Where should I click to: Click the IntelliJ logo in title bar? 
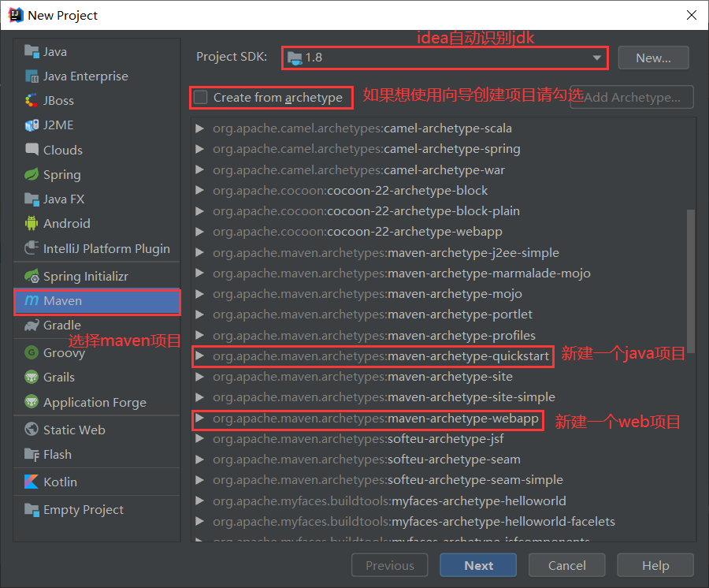pos(16,15)
